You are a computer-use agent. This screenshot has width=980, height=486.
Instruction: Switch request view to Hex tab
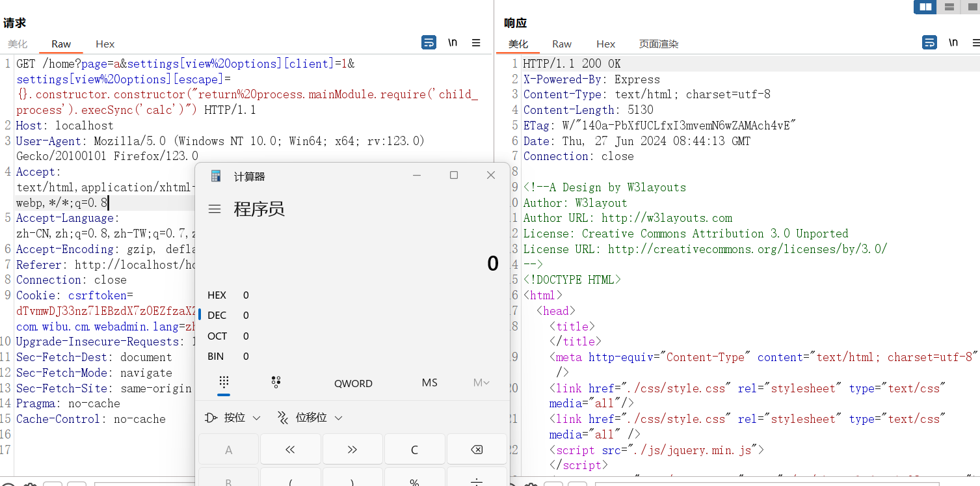pos(105,44)
